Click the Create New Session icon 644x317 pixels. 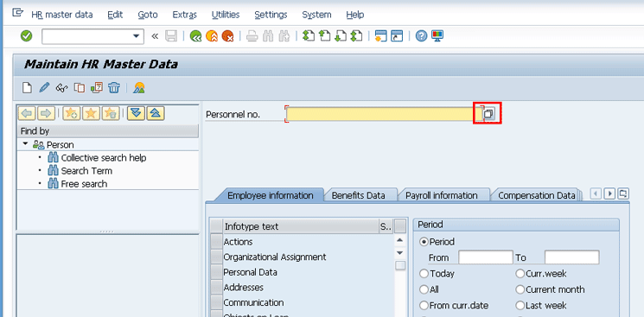pyautogui.click(x=381, y=36)
